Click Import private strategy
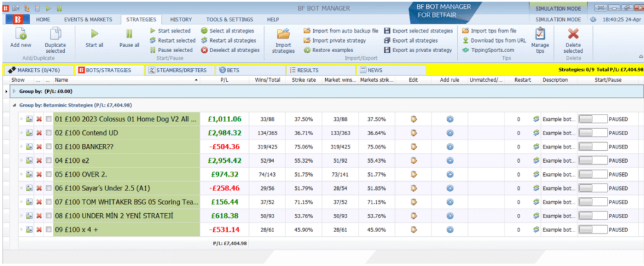The width and height of the screenshot is (644, 266). pos(335,41)
